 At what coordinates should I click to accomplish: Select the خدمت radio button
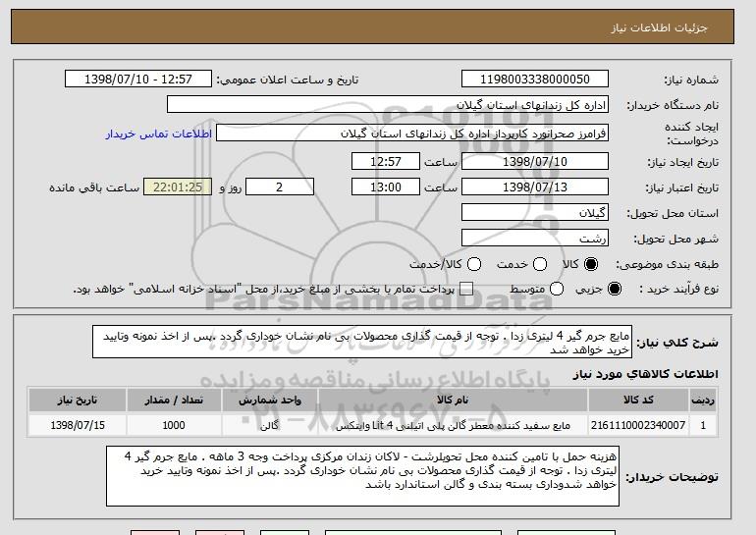540,264
